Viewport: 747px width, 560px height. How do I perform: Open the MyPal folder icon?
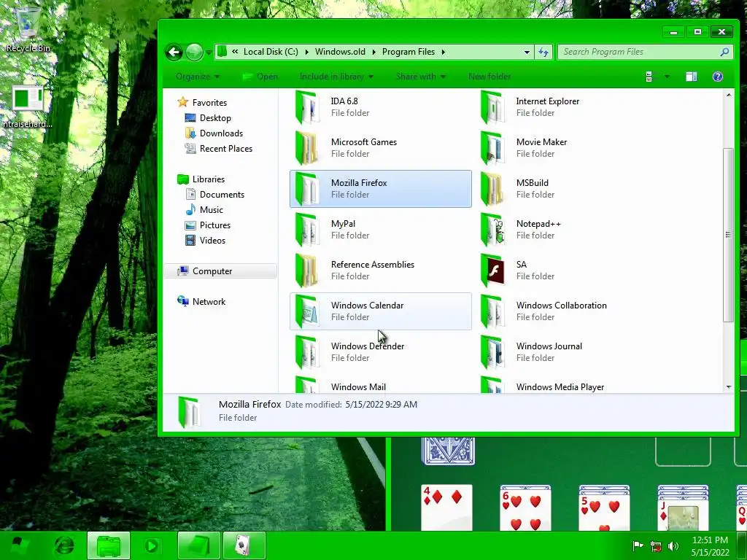click(307, 230)
